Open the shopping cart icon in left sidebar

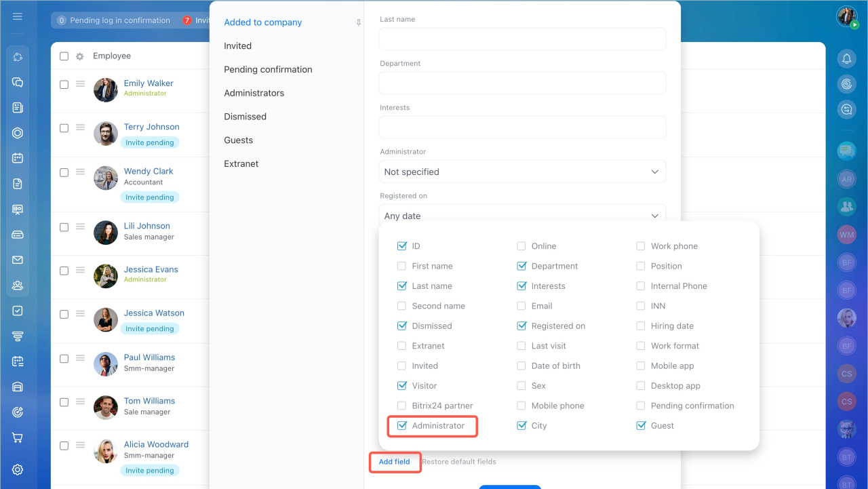[x=18, y=437]
